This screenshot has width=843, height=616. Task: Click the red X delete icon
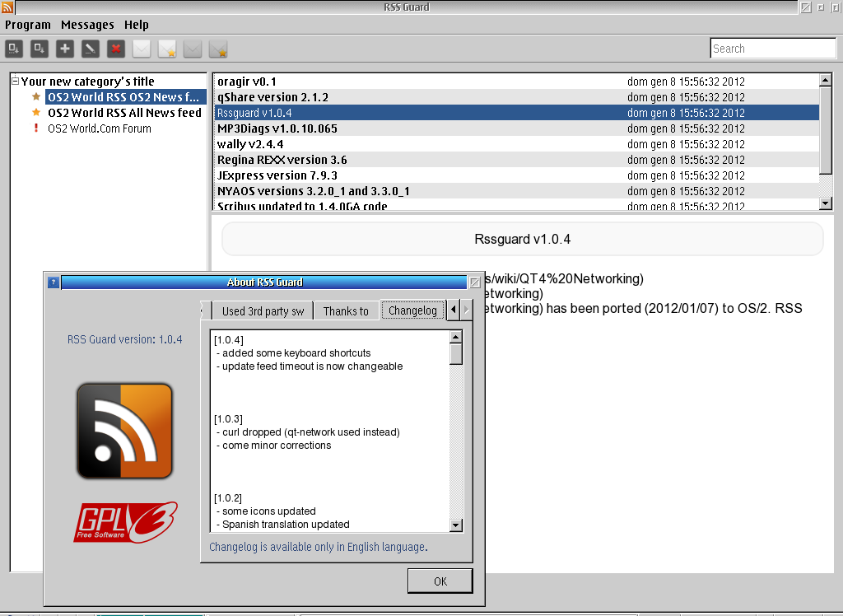[116, 49]
